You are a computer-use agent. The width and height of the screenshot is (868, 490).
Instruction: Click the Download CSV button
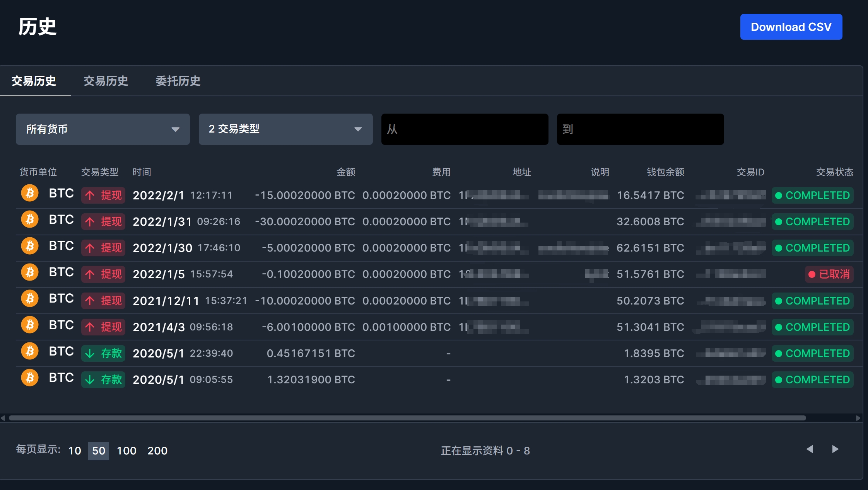791,27
